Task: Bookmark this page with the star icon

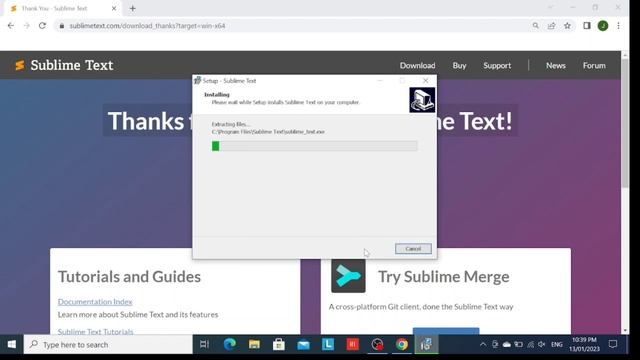Action: (x=567, y=26)
